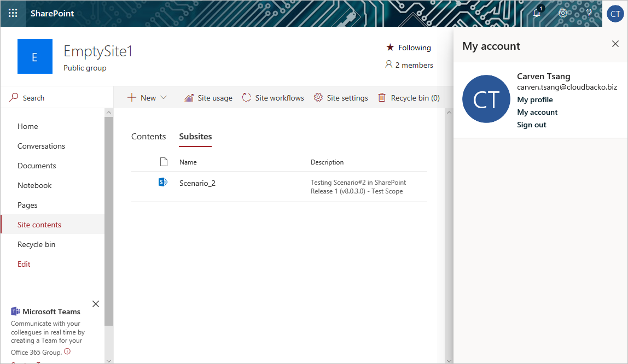Click the Search input field
This screenshot has height=364, width=628.
pyautogui.click(x=57, y=98)
